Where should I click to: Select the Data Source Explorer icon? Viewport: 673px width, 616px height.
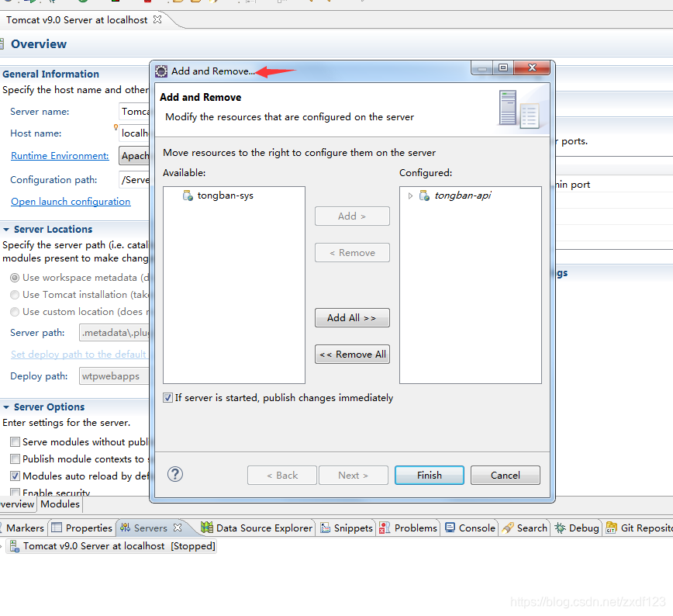pyautogui.click(x=209, y=528)
